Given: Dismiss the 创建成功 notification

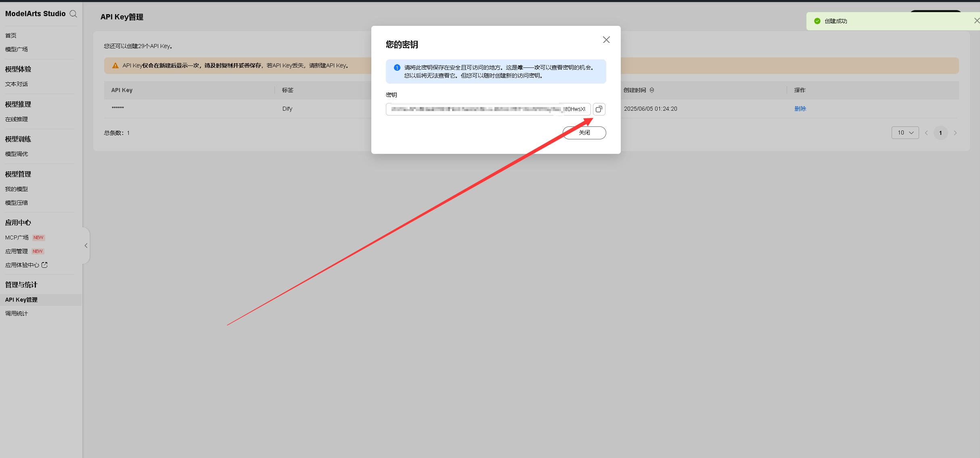Looking at the screenshot, I should 976,21.
